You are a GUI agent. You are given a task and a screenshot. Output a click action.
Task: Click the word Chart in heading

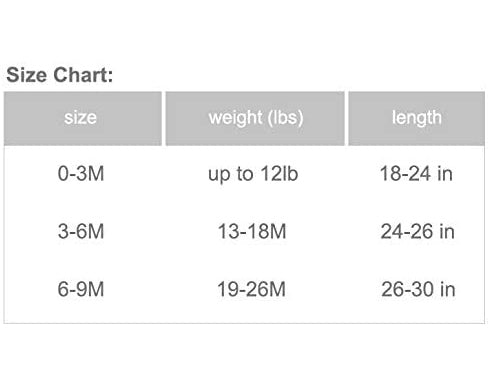[83, 75]
